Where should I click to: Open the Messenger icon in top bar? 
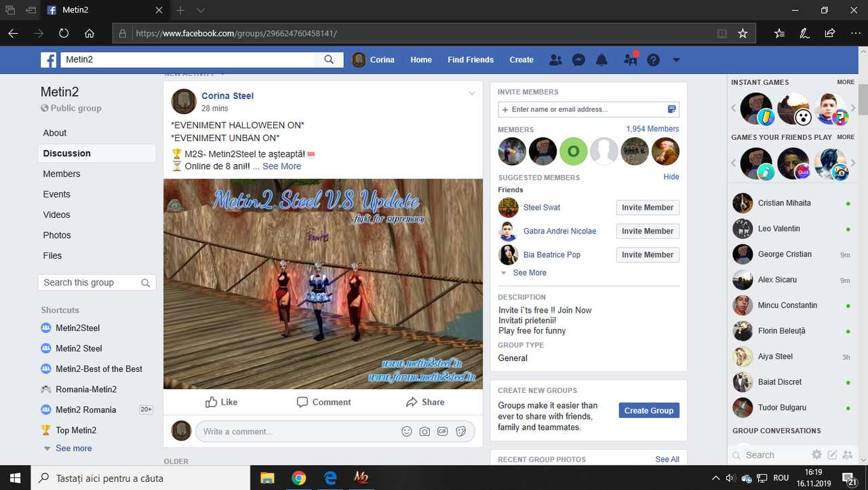click(578, 60)
